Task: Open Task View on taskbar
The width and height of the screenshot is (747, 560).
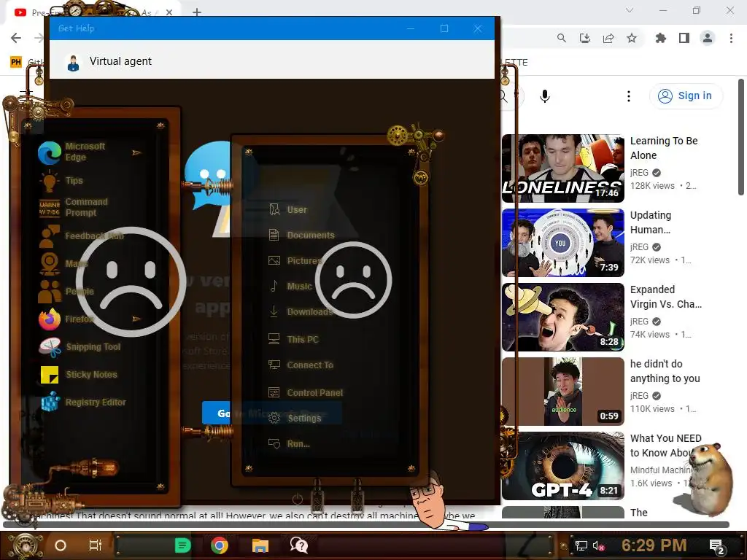Action: click(96, 545)
